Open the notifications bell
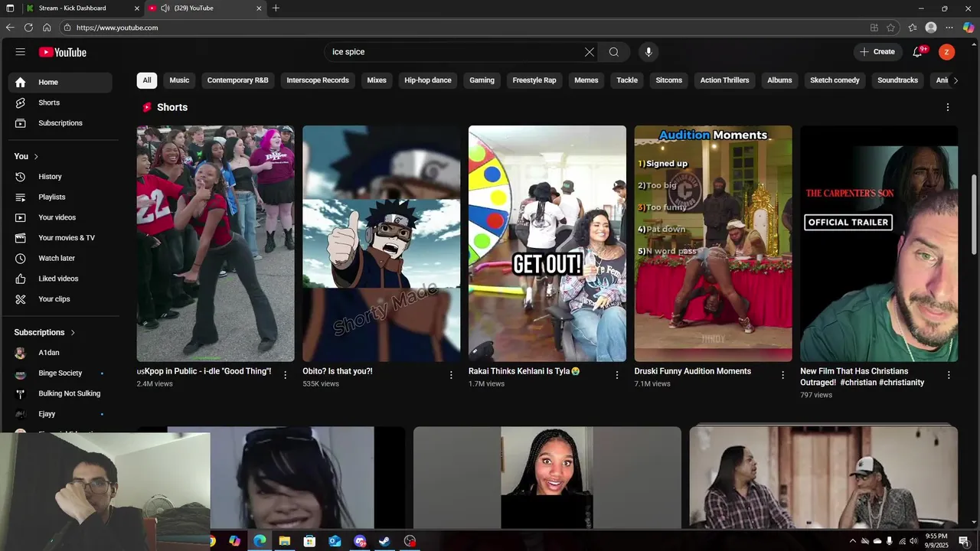 tap(917, 52)
